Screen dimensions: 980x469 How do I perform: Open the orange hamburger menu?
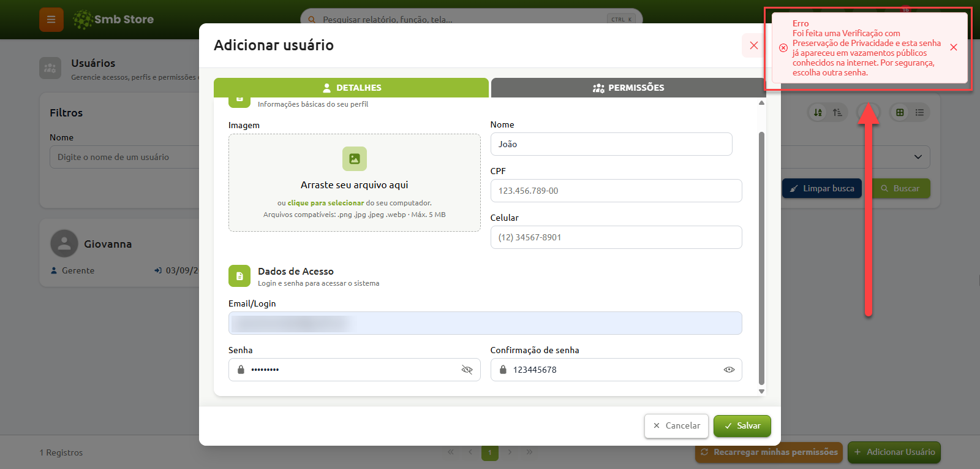tap(51, 20)
